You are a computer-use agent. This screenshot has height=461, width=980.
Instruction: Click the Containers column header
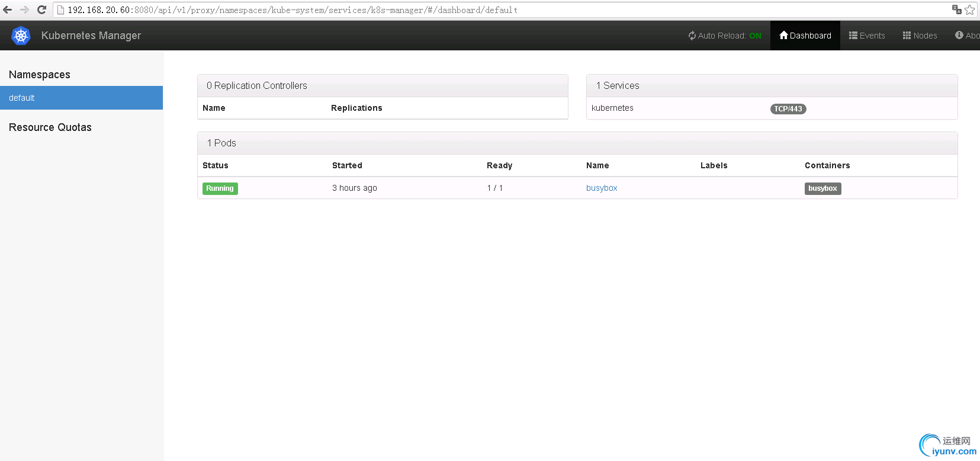[827, 165]
